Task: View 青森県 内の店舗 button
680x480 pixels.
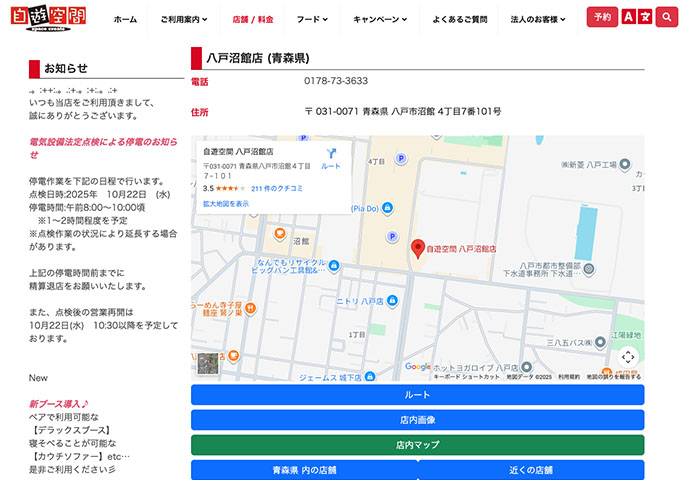Action: pos(304,470)
